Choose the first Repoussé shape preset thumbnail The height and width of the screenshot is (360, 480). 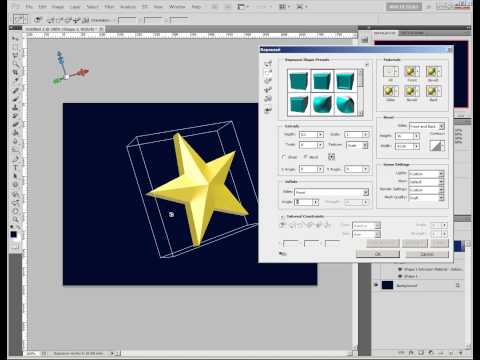pyautogui.click(x=298, y=81)
